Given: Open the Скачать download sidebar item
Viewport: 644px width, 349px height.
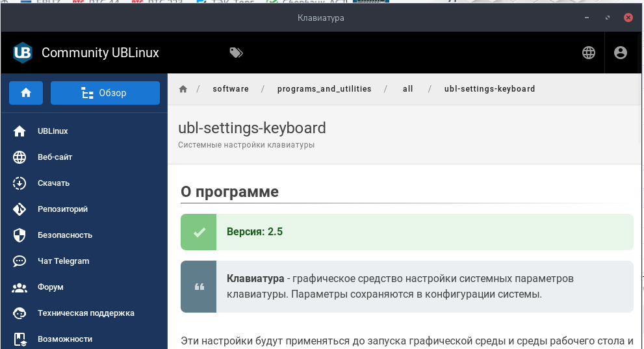Looking at the screenshot, I should 53,183.
